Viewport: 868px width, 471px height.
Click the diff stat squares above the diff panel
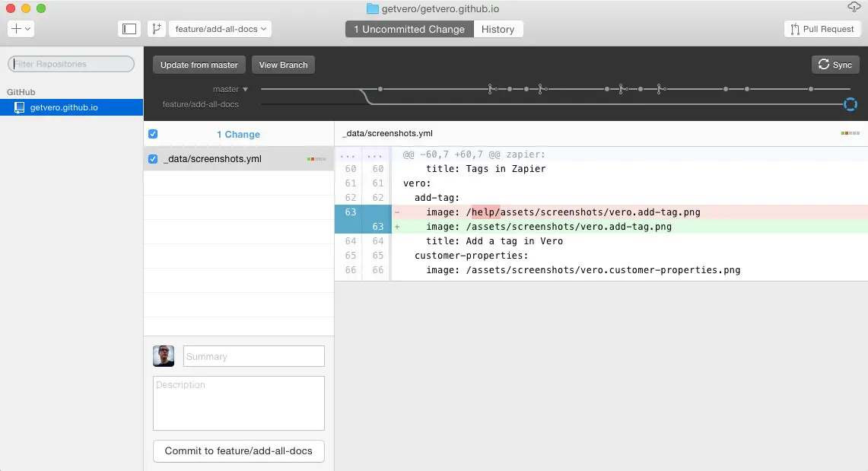pyautogui.click(x=851, y=132)
